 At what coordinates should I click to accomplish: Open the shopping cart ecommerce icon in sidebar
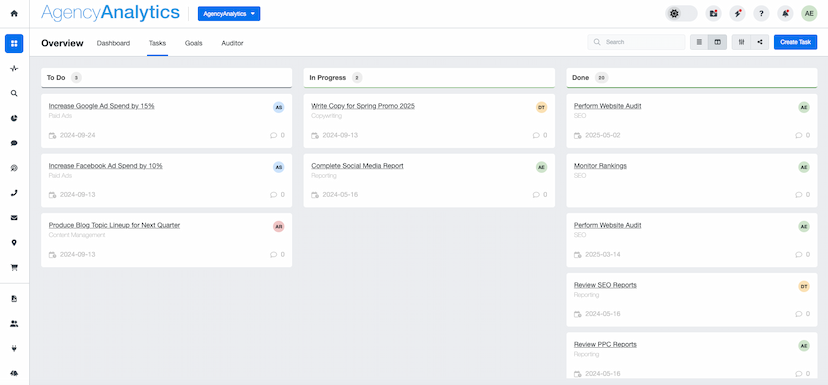click(x=14, y=268)
